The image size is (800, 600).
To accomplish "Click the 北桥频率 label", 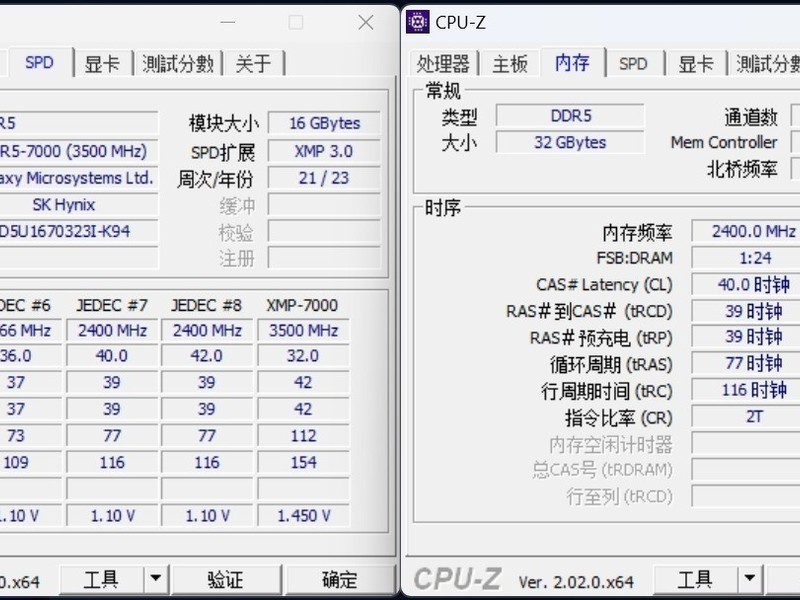I will click(742, 169).
